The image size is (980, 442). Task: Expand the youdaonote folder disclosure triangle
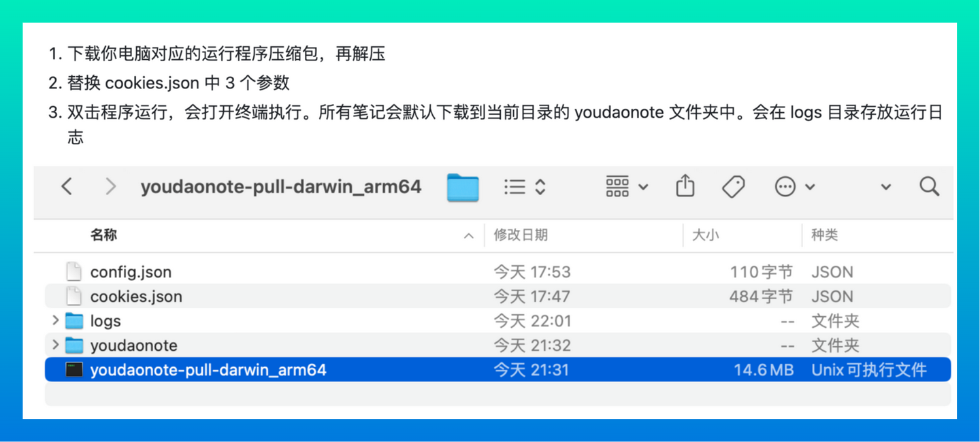pyautogui.click(x=54, y=345)
